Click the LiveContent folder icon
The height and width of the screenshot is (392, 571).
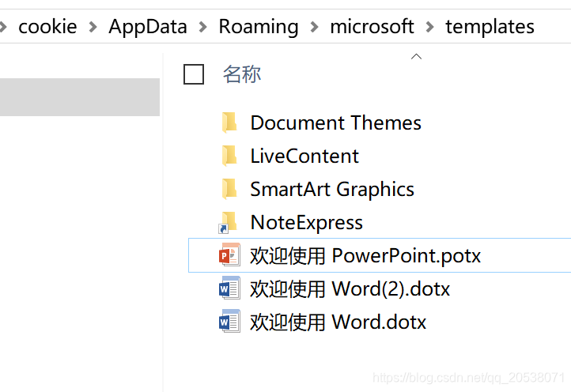(x=229, y=156)
